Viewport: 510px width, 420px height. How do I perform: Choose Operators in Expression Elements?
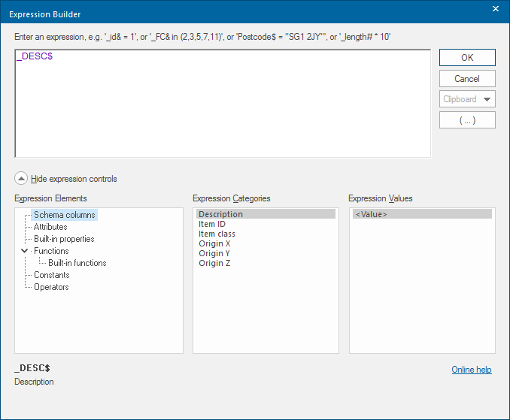pos(51,287)
